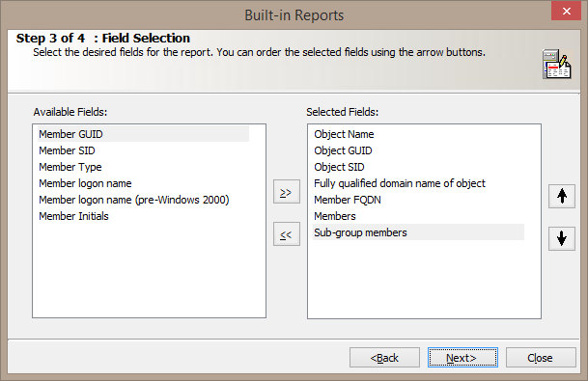This screenshot has width=588, height=381.
Task: Remove field using the << button
Action: coord(286,234)
